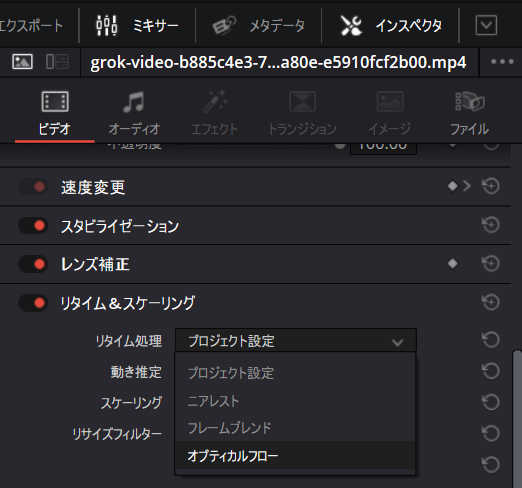Toggle the レンズ補正 enable switch
Image resolution: width=522 pixels, height=488 pixels.
click(33, 264)
